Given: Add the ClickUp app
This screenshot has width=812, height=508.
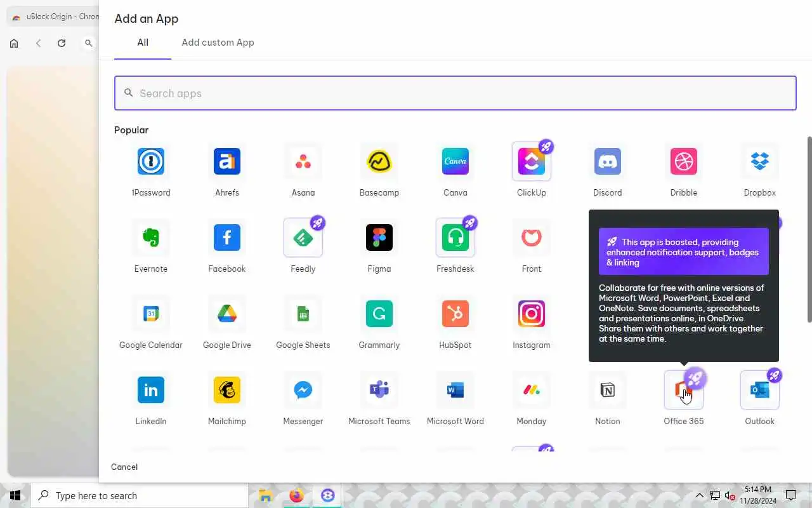Looking at the screenshot, I should [x=532, y=161].
